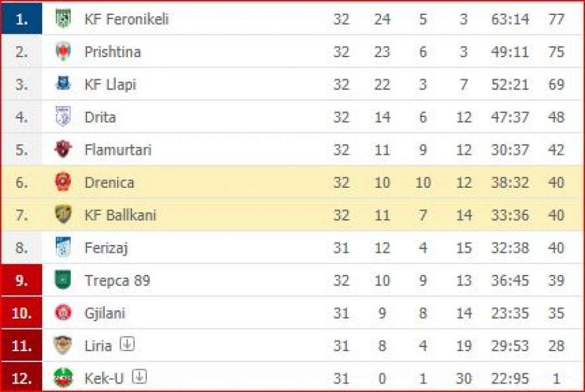Click the red rank 12 position badge
The width and height of the screenshot is (585, 392).
pyautogui.click(x=21, y=378)
